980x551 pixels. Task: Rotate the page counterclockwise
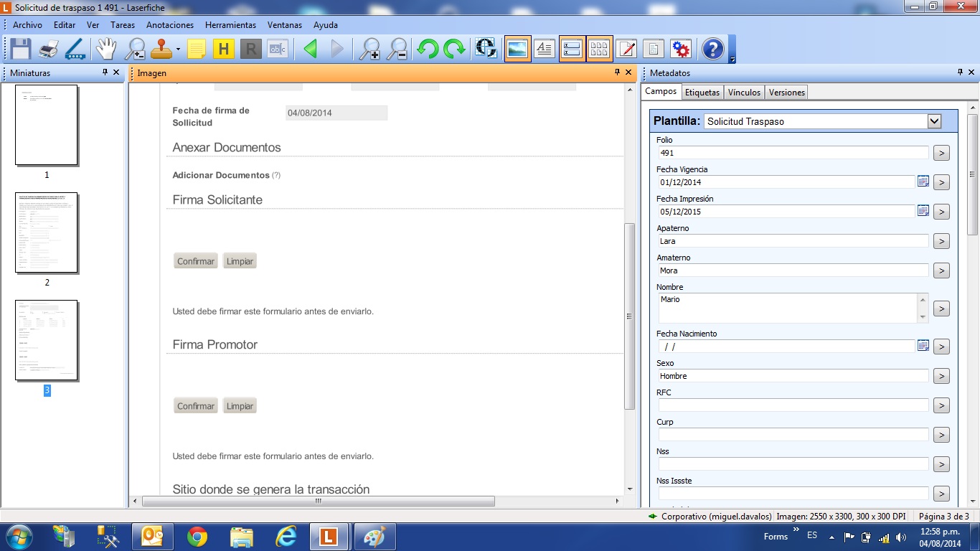pos(428,49)
